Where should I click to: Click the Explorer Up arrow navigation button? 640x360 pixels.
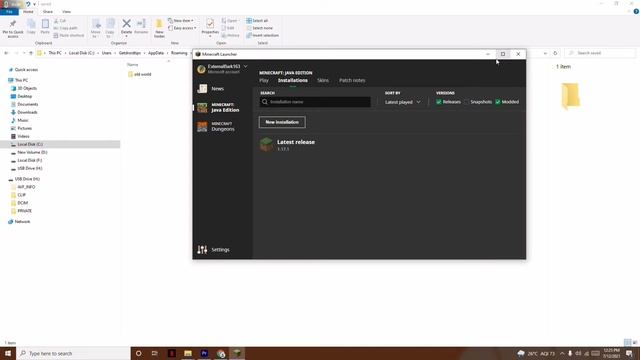(x=31, y=53)
